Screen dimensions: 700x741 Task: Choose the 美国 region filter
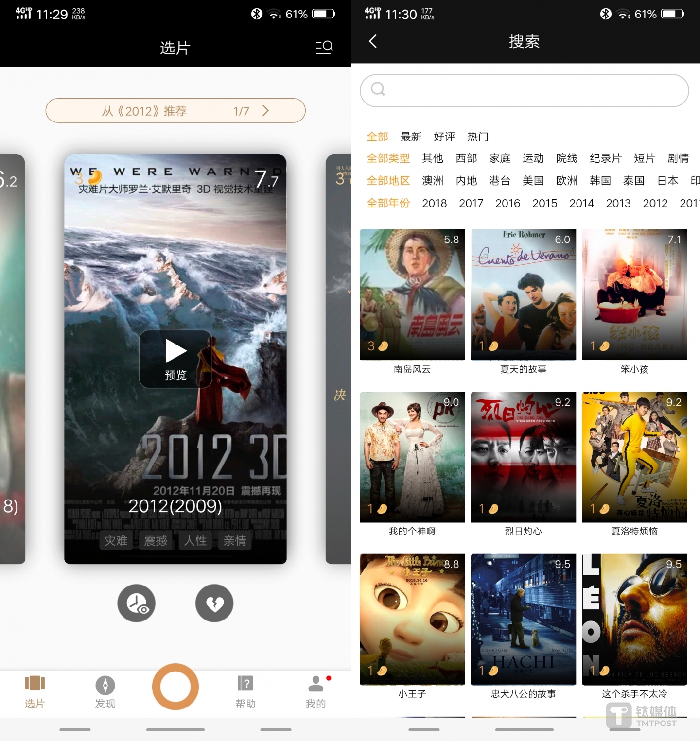click(533, 181)
